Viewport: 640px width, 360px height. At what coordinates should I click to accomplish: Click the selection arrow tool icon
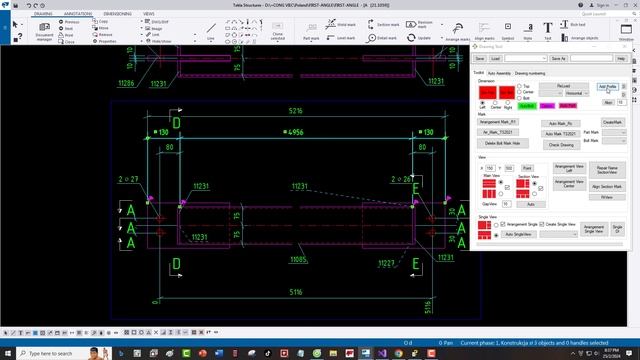pyautogui.click(x=15, y=24)
